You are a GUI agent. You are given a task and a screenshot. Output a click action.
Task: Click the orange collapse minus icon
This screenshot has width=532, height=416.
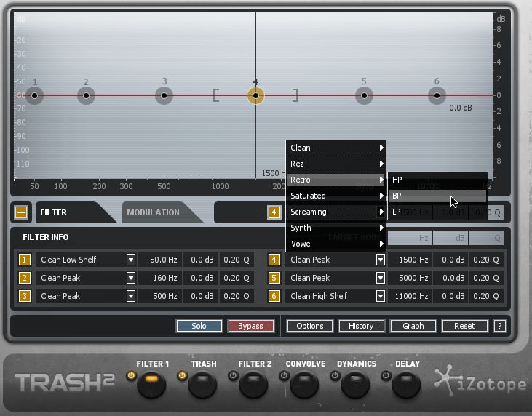pyautogui.click(x=21, y=212)
